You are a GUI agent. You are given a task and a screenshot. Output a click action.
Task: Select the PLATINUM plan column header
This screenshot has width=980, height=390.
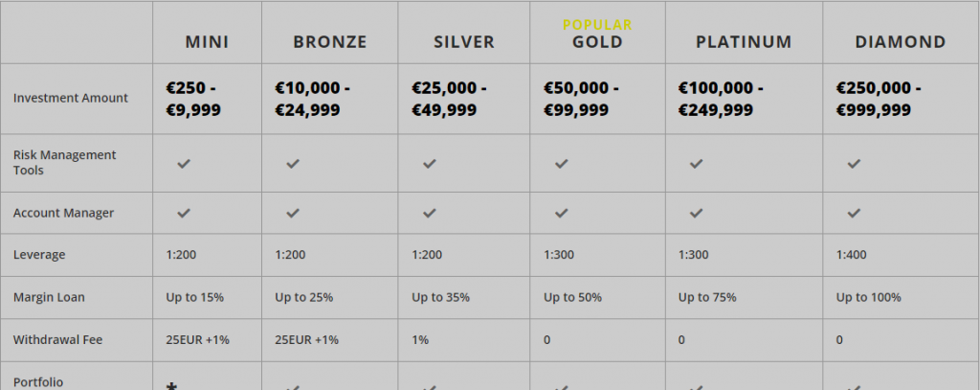(744, 42)
